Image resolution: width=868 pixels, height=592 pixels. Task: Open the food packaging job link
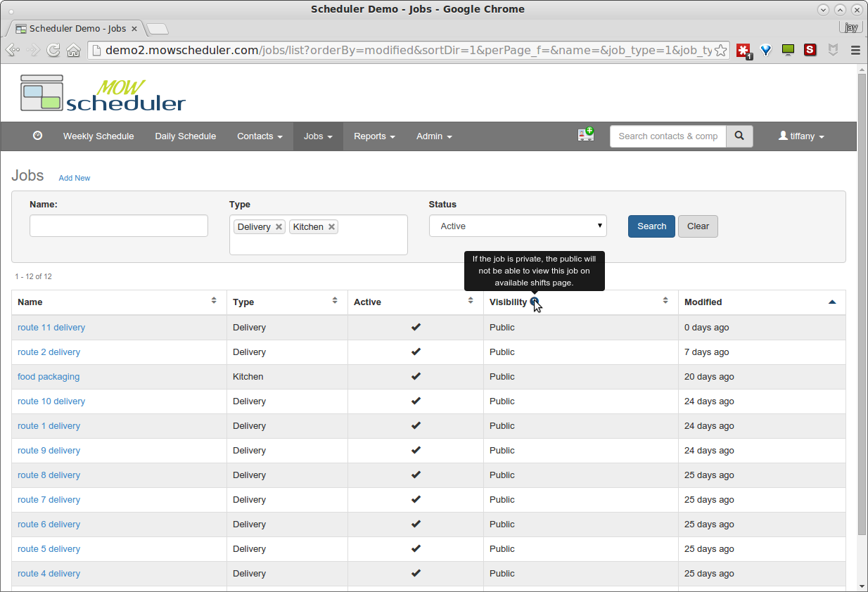[49, 377]
